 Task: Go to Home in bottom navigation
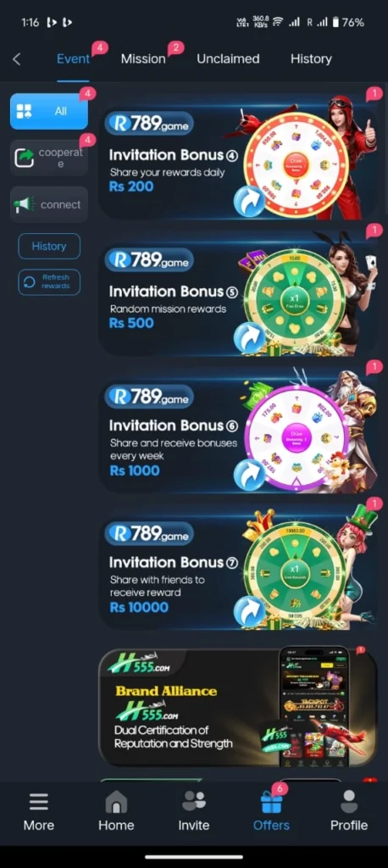pos(116,801)
